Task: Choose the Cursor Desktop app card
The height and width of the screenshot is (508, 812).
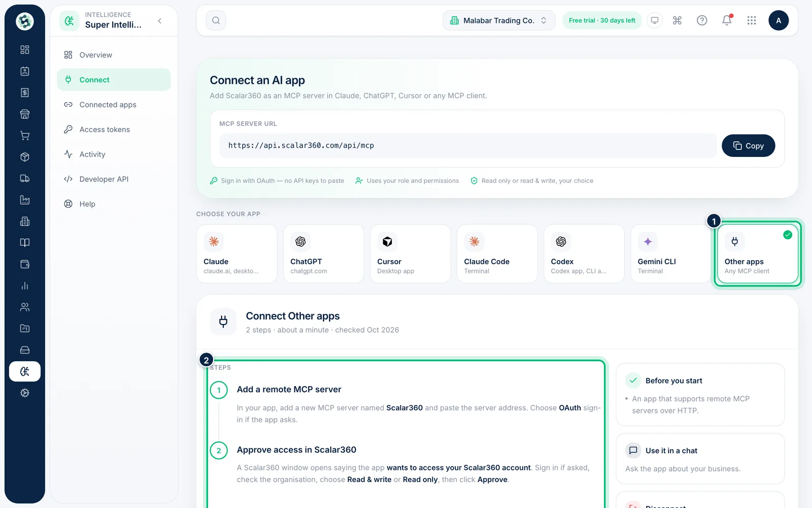Action: 410,254
